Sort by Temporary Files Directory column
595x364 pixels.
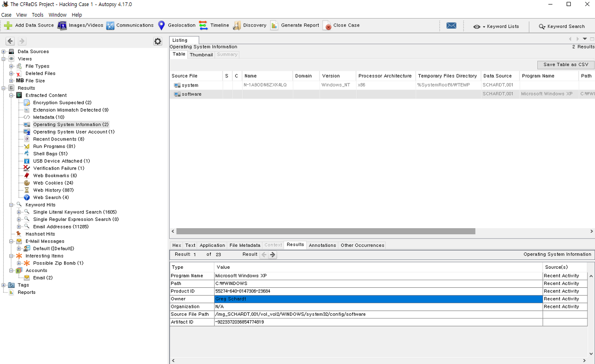tap(448, 76)
